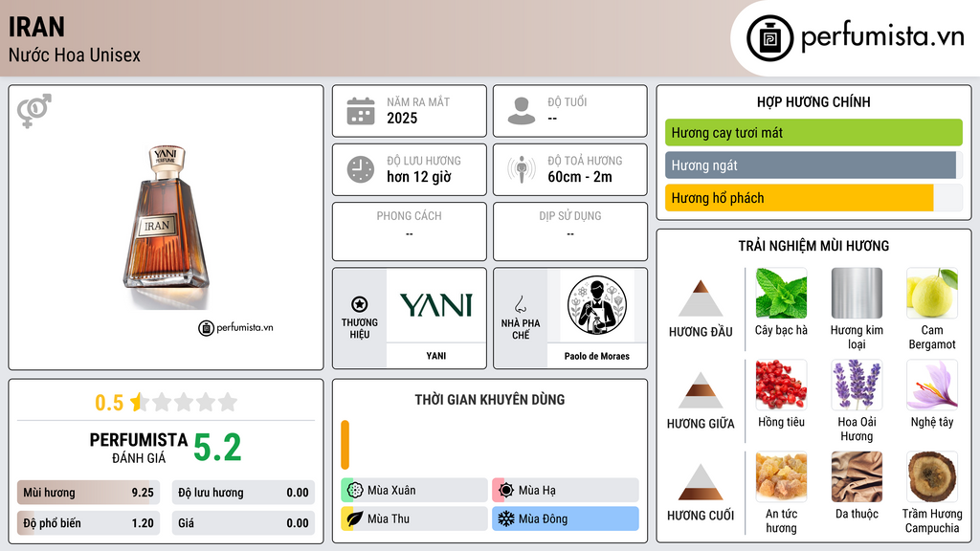Click the star badge icon above Thương hiệu
980x551 pixels.
pos(360,304)
